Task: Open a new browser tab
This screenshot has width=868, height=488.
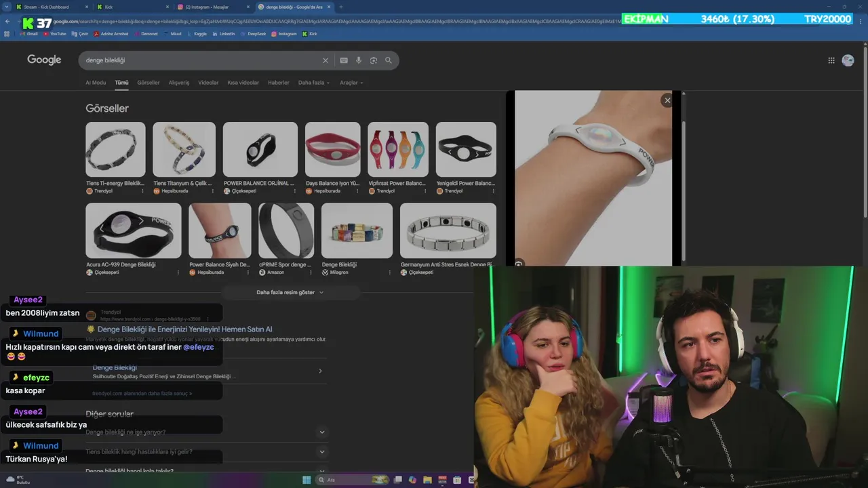Action: (x=340, y=7)
